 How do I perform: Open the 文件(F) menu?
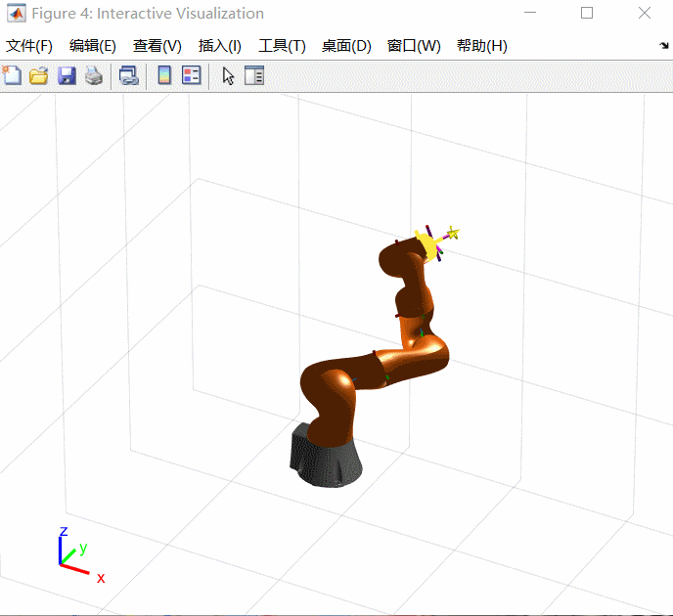pos(29,46)
